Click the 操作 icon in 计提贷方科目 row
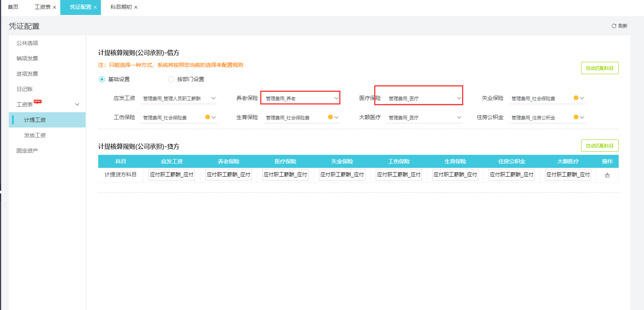 (607, 175)
